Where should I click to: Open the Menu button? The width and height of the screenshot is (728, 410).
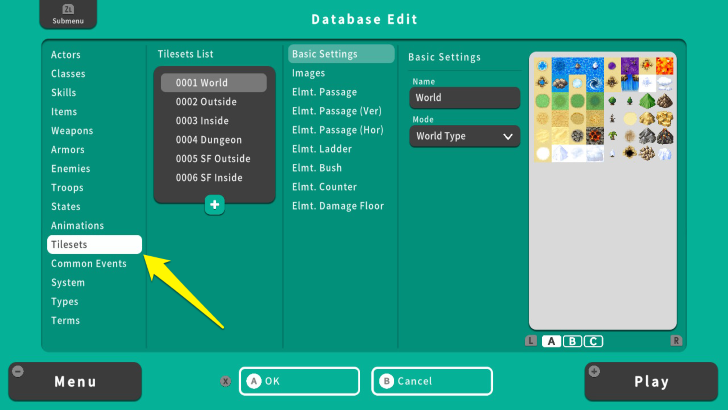click(x=75, y=382)
